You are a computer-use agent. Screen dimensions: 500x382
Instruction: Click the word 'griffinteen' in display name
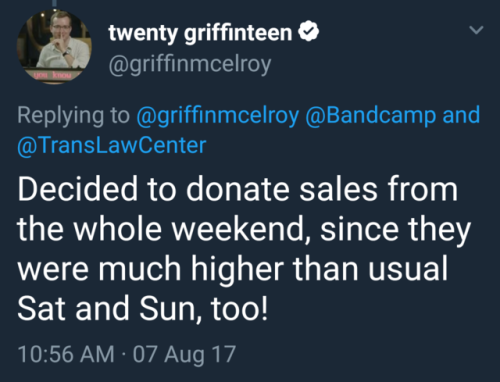[238, 33]
